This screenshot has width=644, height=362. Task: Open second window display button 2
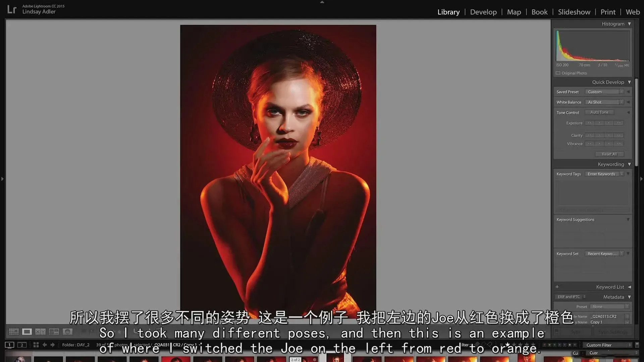[22, 345]
